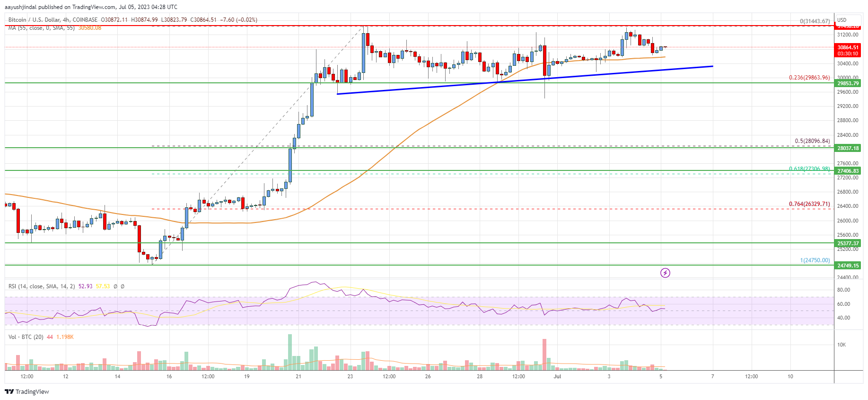Click the Fibonacci label 0.236(29863.96)
This screenshot has width=868, height=400.
click(809, 78)
